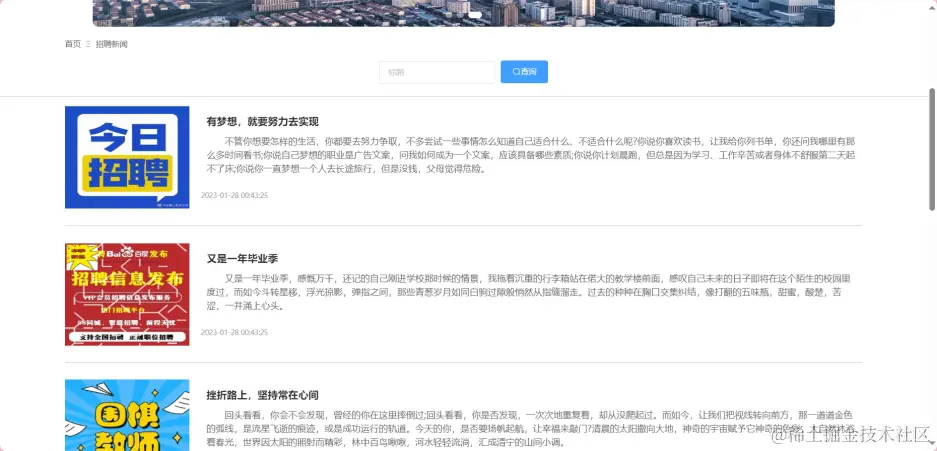Open the 招聘信息发布 red thumbnail image

(127, 294)
